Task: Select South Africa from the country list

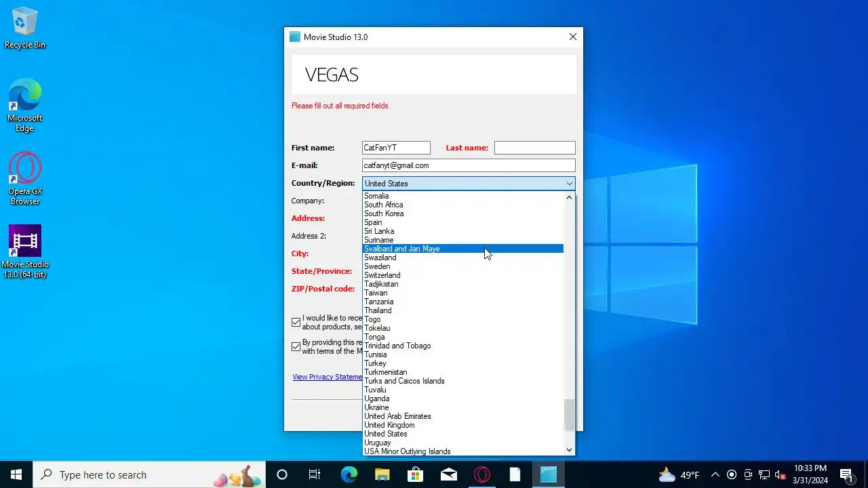Action: pyautogui.click(x=463, y=205)
